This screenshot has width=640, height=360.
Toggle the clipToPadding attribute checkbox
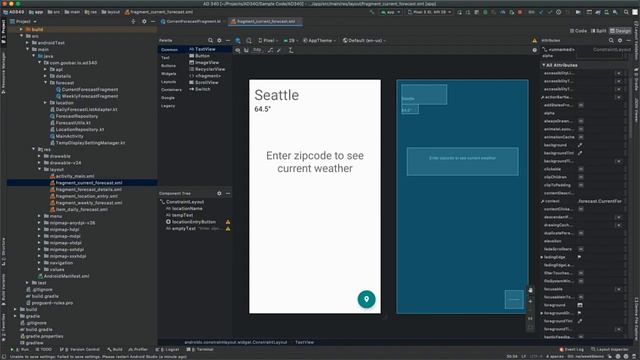click(580, 185)
